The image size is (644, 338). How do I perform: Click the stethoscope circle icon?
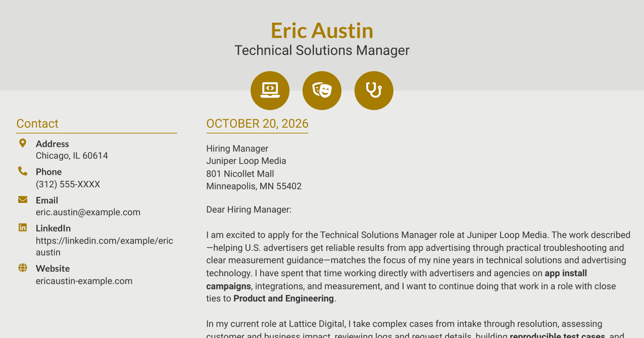pyautogui.click(x=374, y=90)
